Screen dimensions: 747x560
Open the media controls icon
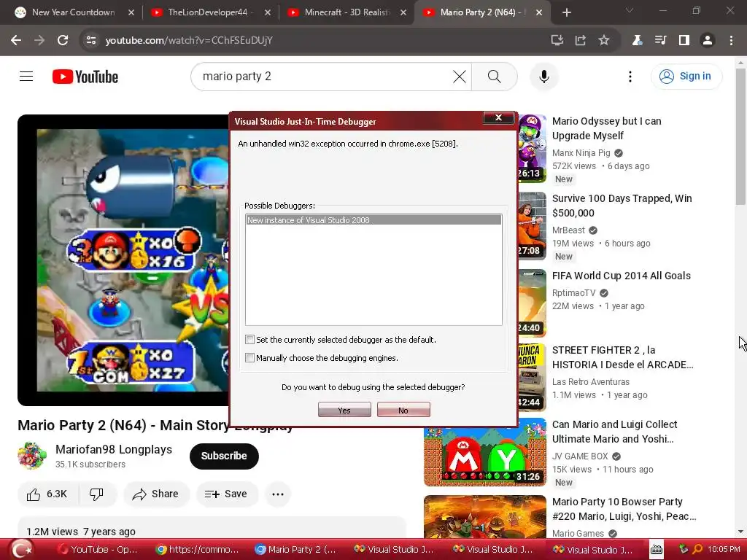tap(660, 41)
